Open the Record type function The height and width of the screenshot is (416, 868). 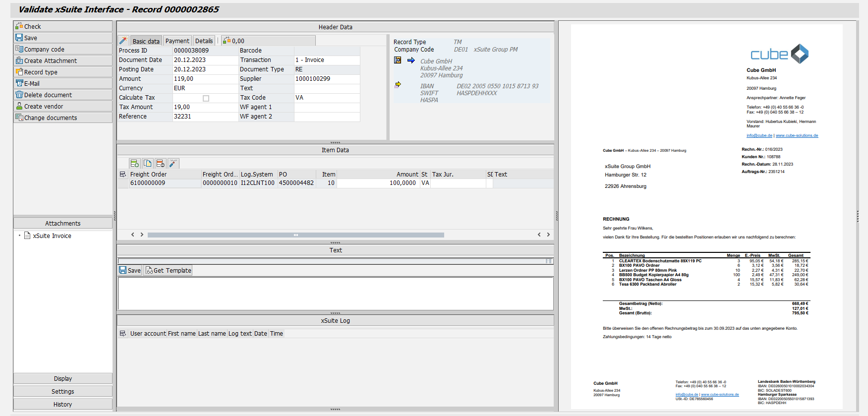63,72
